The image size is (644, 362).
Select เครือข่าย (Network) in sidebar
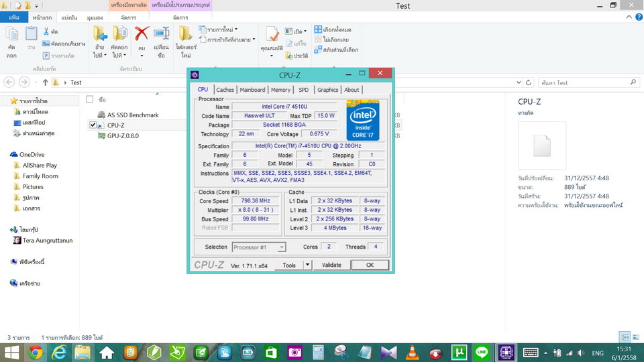tap(25, 283)
